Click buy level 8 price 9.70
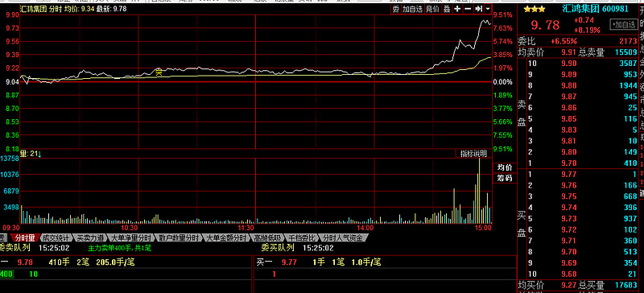Viewport: 644px width, 293px height. (569, 252)
